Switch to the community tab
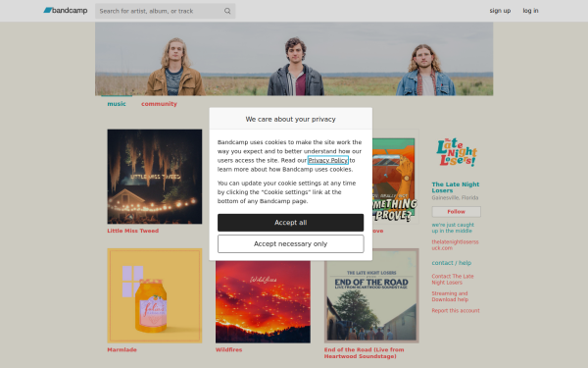The height and width of the screenshot is (368, 588). (159, 104)
